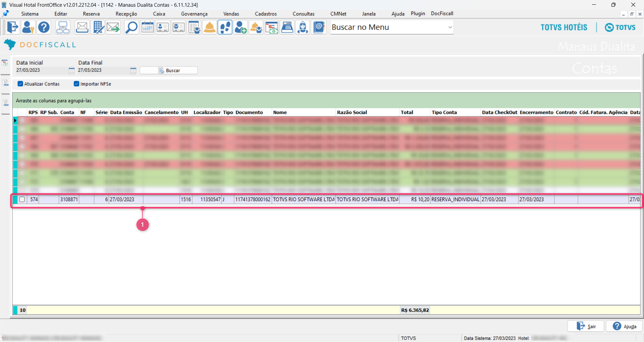The image size is (644, 342).
Task: Select the account number 3108871 cell
Action: pyautogui.click(x=69, y=199)
